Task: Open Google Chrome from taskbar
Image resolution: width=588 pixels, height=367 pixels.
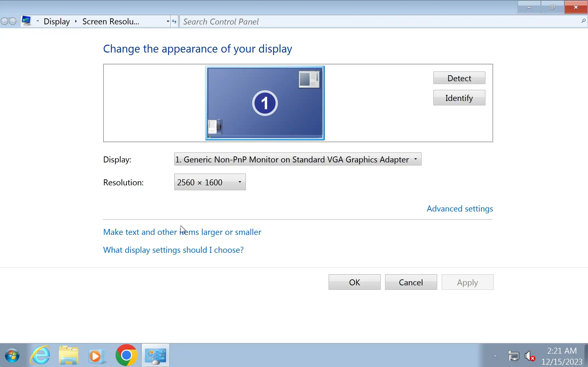Action: click(126, 356)
